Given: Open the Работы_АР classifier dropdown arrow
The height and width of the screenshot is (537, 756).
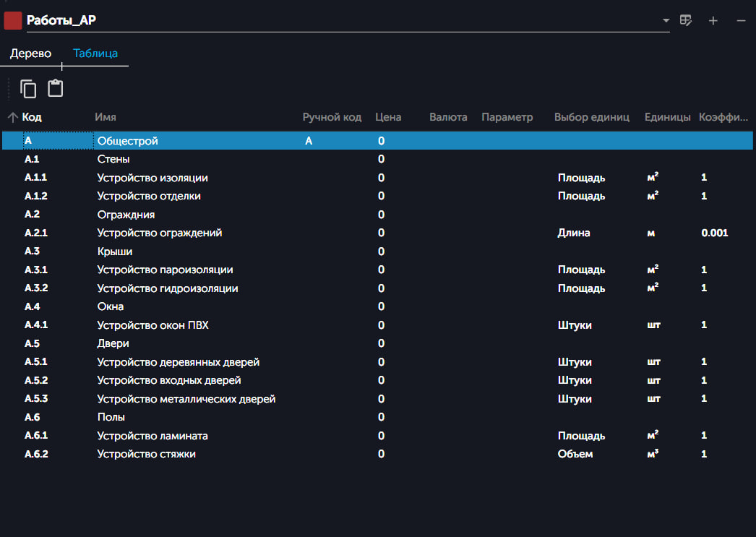Looking at the screenshot, I should coord(666,21).
